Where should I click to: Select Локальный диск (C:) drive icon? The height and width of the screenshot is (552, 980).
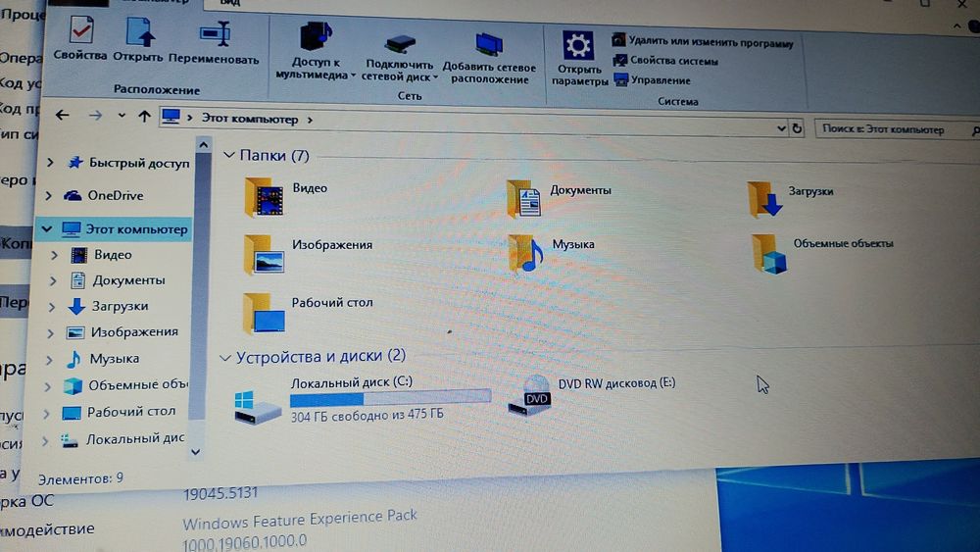258,406
